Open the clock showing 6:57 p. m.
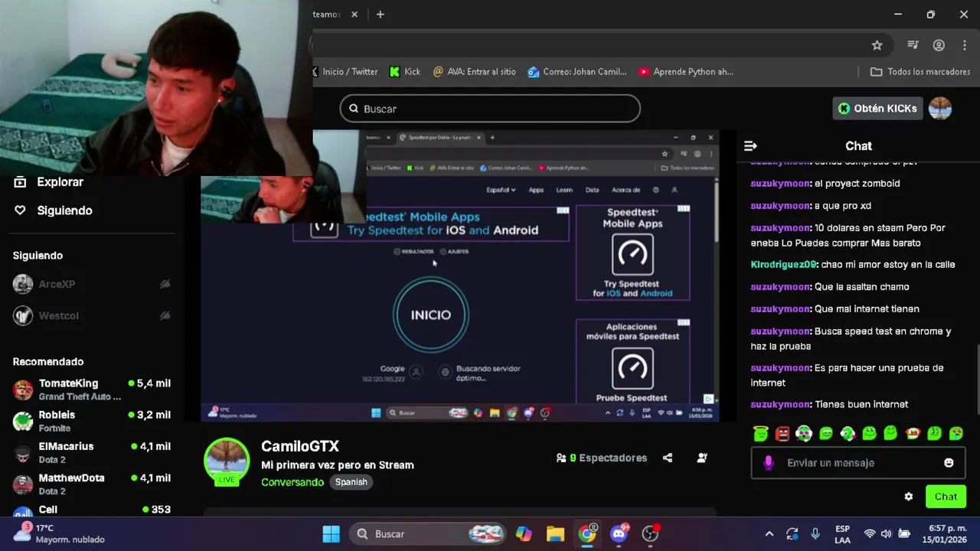The height and width of the screenshot is (551, 980). 944,533
